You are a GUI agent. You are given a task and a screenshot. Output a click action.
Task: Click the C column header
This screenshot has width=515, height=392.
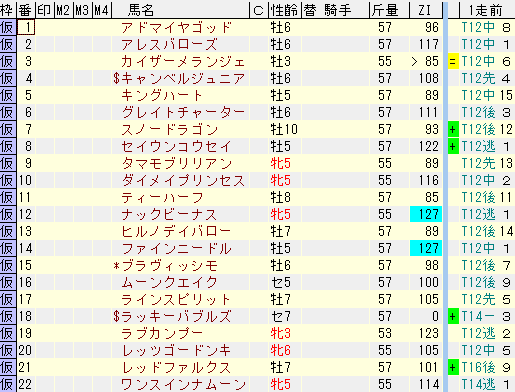pos(258,10)
